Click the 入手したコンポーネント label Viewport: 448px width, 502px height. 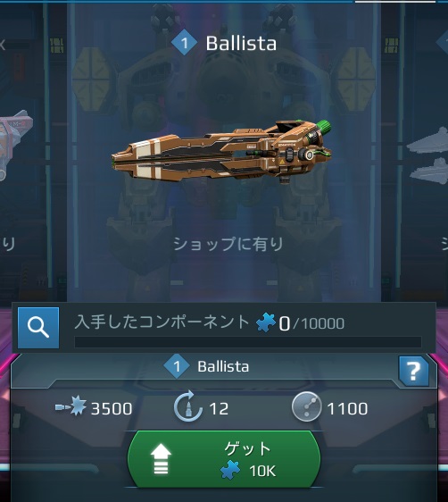click(x=162, y=322)
